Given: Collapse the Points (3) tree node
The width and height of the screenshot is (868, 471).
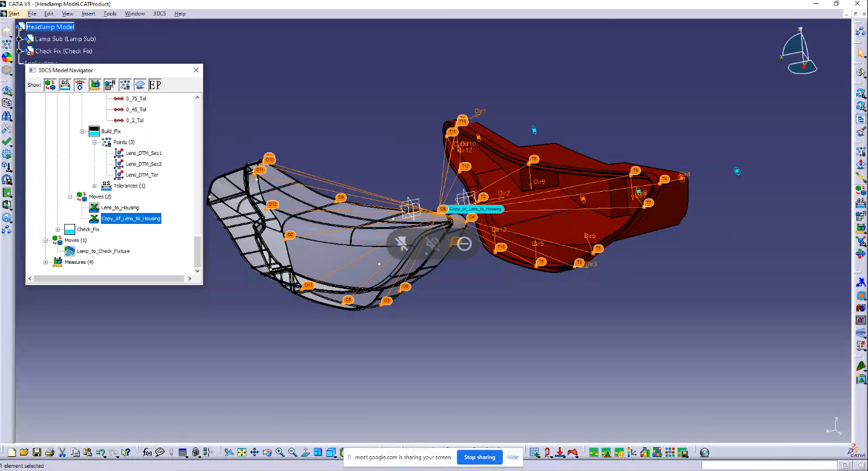Looking at the screenshot, I should [x=95, y=142].
